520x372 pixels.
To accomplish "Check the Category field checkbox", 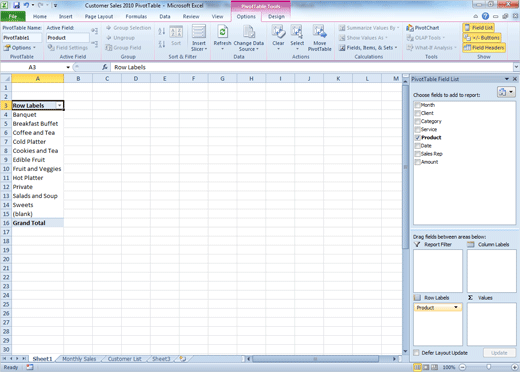I will (417, 121).
